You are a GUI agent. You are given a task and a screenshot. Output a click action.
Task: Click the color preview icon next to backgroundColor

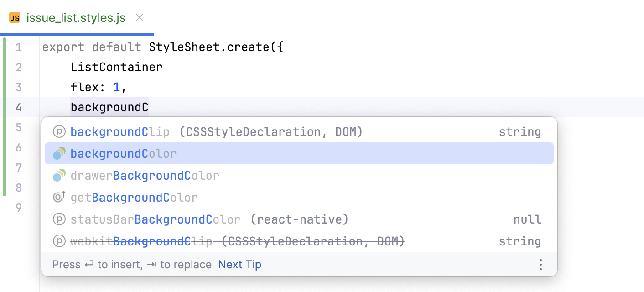coord(59,153)
